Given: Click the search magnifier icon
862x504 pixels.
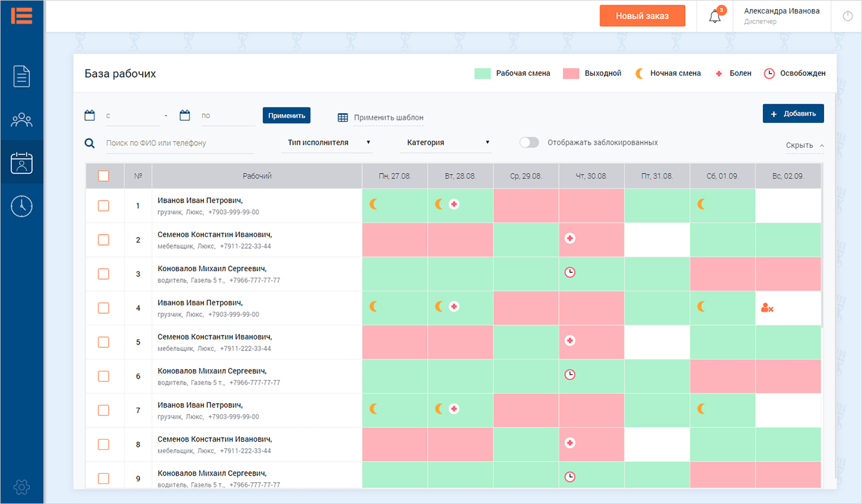Looking at the screenshot, I should [91, 143].
